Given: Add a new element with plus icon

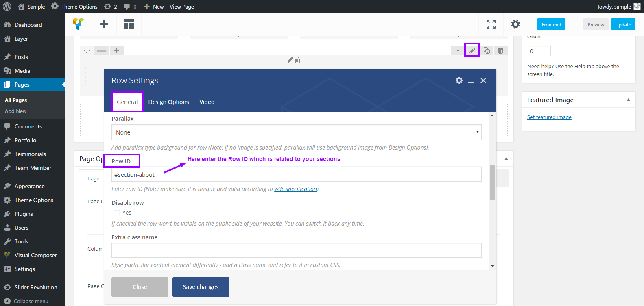Looking at the screenshot, I should [104, 24].
